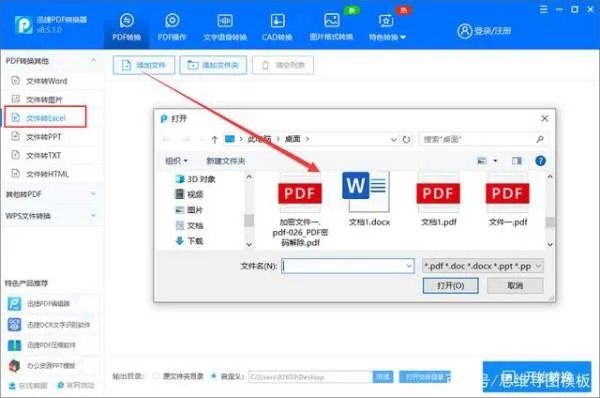
Task: Open the view options dropdown arrow
Action: 495,161
